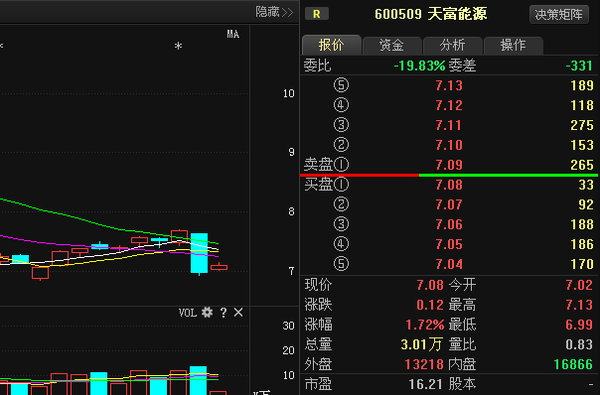Select buy level 5 price 7.04

pos(449,264)
